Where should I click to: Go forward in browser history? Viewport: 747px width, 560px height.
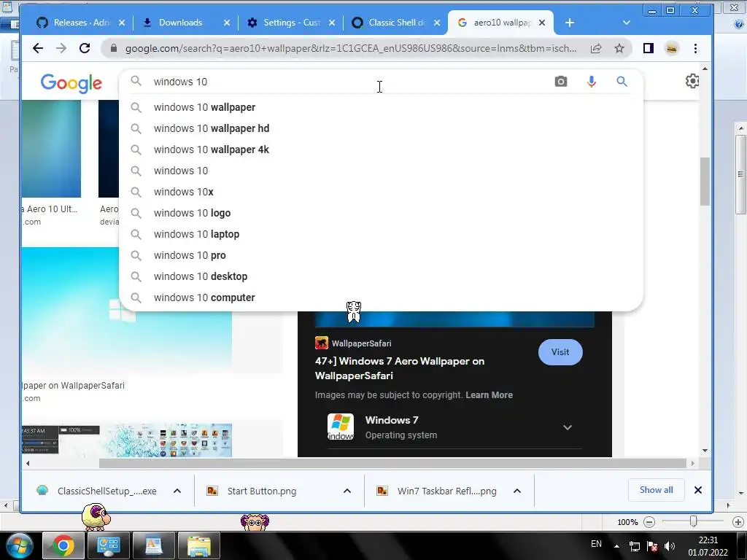[x=61, y=48]
